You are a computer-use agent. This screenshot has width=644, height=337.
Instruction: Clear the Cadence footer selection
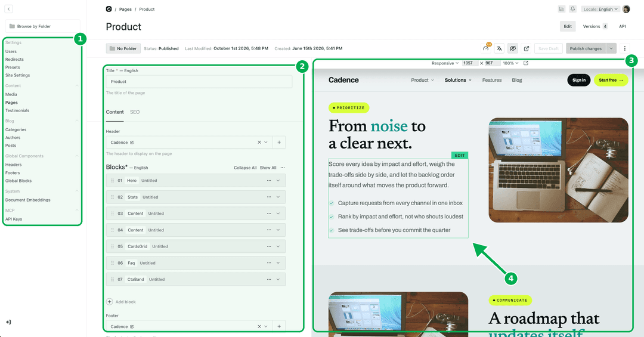pos(259,326)
